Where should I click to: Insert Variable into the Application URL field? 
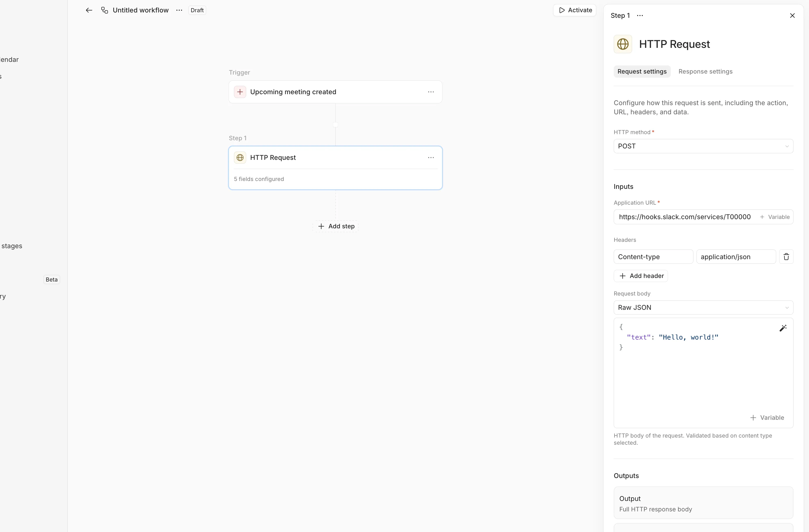pyautogui.click(x=775, y=217)
